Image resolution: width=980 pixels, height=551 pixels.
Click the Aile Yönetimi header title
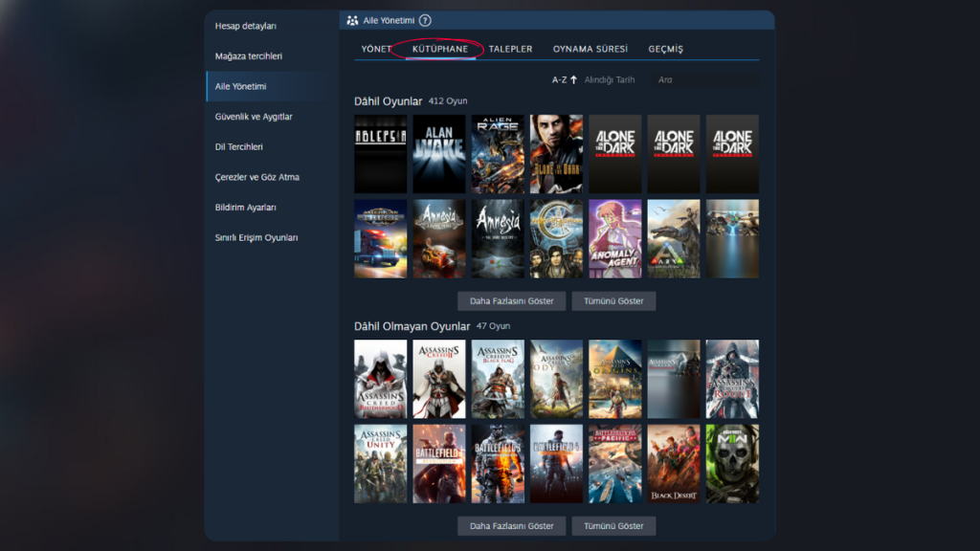389,21
